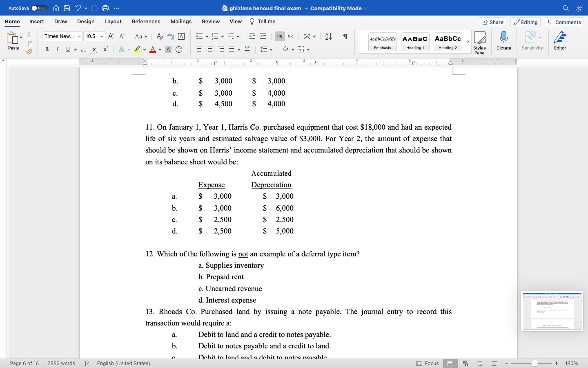Switch to the Layout tab
The image size is (588, 368).
[x=113, y=21]
